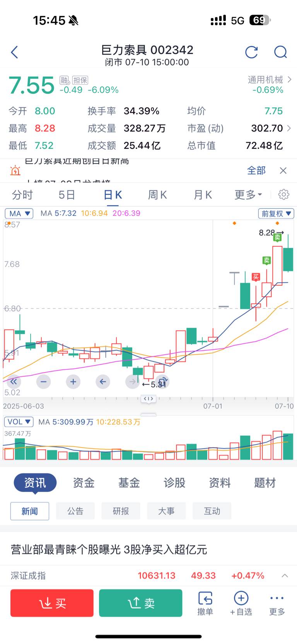Tap the 融 margin badge
Image resolution: width=297 pixels, height=644 pixels.
[x=65, y=80]
